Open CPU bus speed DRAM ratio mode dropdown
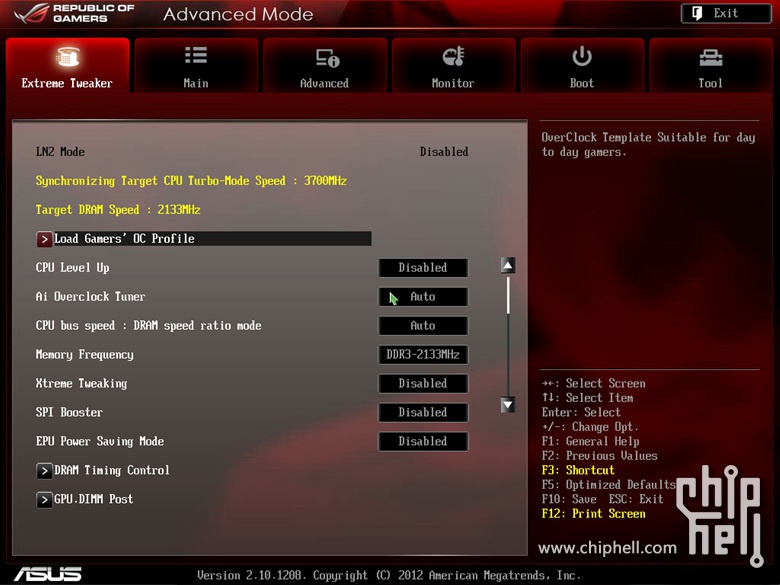 point(423,326)
